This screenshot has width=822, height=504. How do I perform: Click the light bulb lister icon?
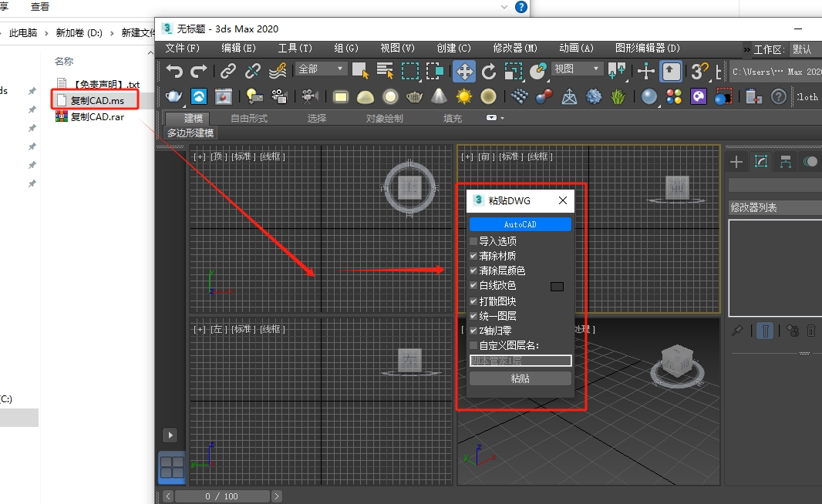coord(254,96)
